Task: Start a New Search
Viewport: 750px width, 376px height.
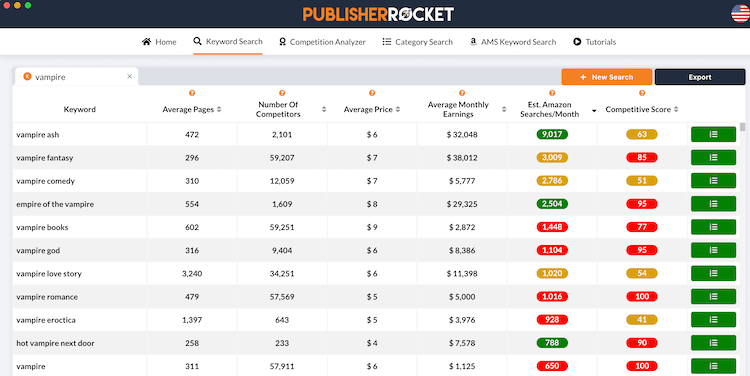Action: [x=607, y=77]
